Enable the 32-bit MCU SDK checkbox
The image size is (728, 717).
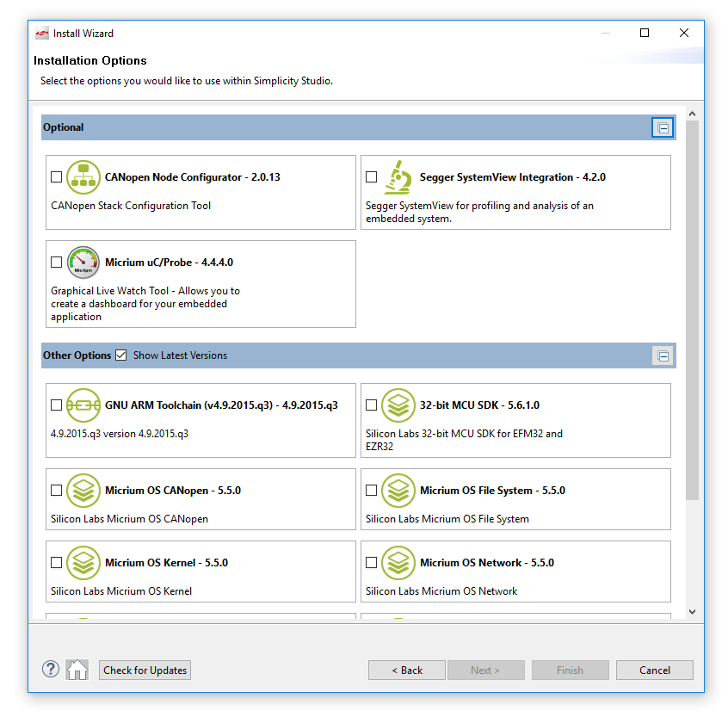pyautogui.click(x=371, y=405)
